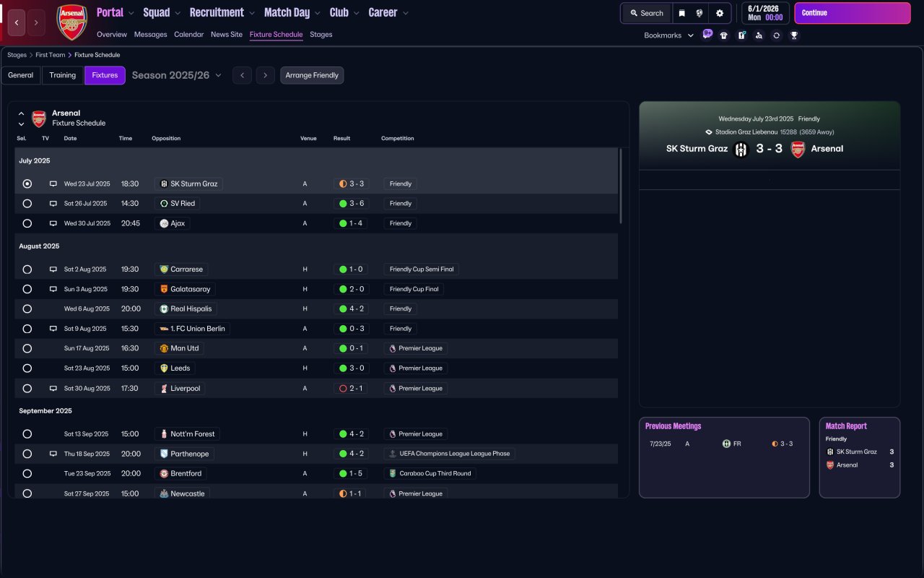Viewport: 924px width, 578px height.
Task: Open the settings gear icon
Action: point(720,13)
